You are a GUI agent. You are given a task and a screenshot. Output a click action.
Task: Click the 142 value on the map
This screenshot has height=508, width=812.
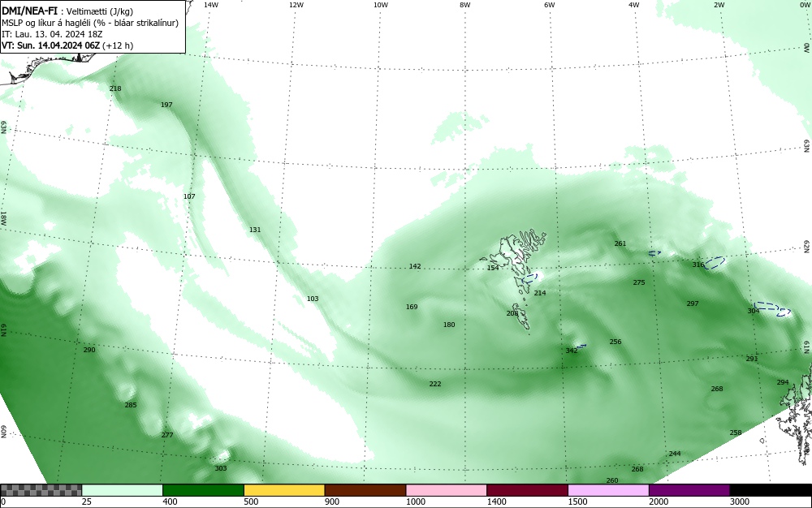[415, 266]
